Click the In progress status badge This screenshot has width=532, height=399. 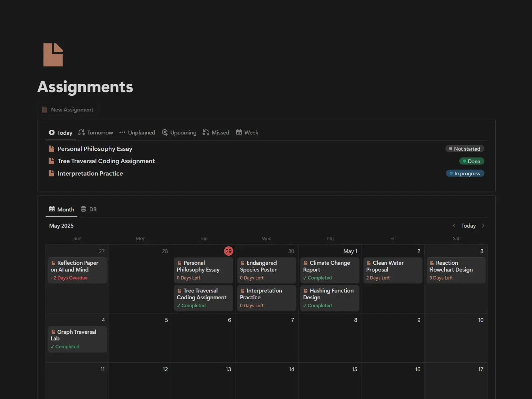(x=465, y=174)
